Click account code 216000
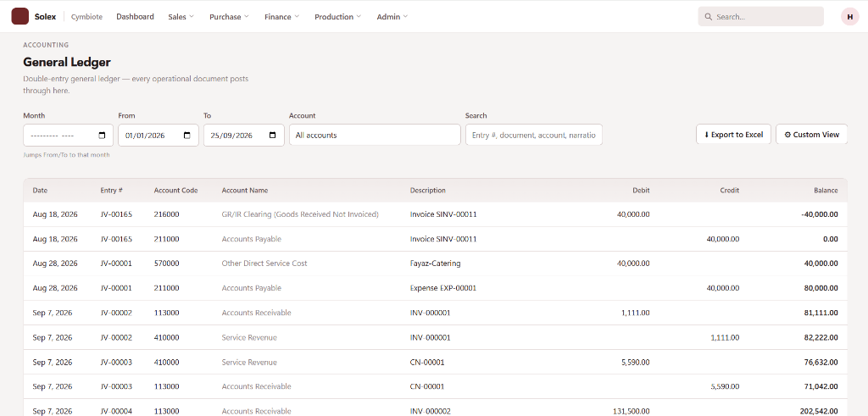Screen dimensions: 868x416 click(x=167, y=214)
